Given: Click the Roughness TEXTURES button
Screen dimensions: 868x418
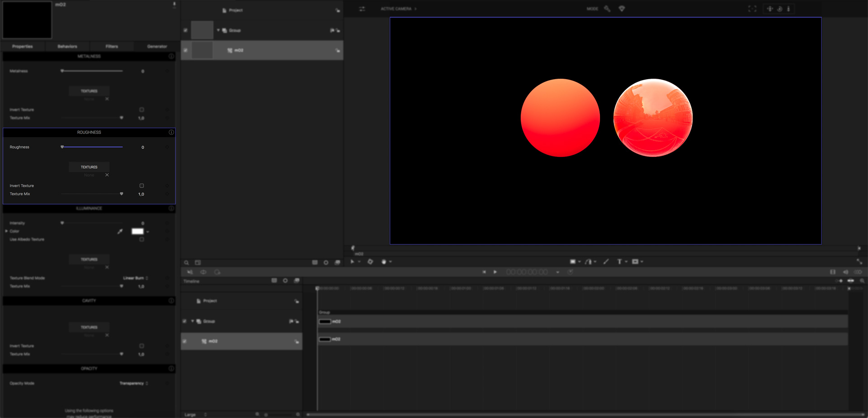Looking at the screenshot, I should (89, 167).
